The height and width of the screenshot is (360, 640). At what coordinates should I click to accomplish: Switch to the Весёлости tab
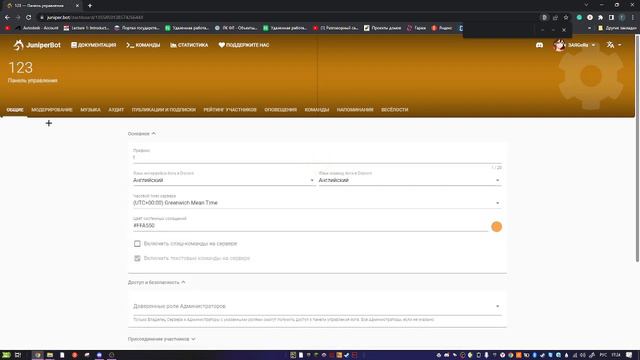coord(394,110)
